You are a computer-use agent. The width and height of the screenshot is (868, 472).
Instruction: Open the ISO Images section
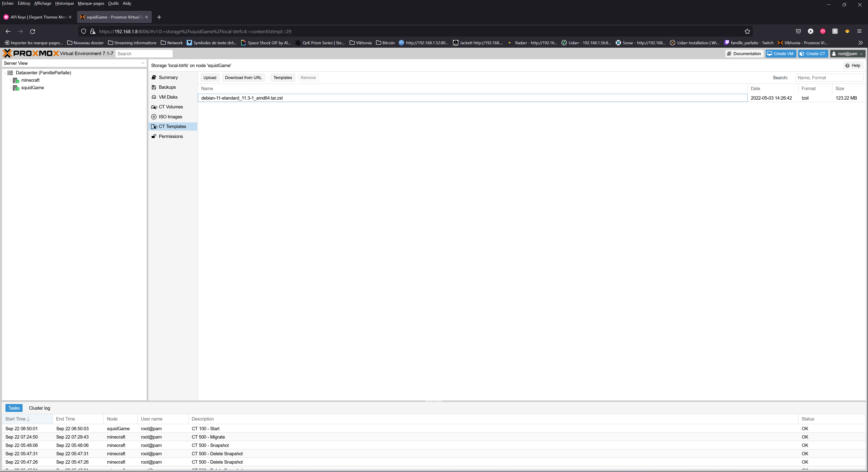170,116
